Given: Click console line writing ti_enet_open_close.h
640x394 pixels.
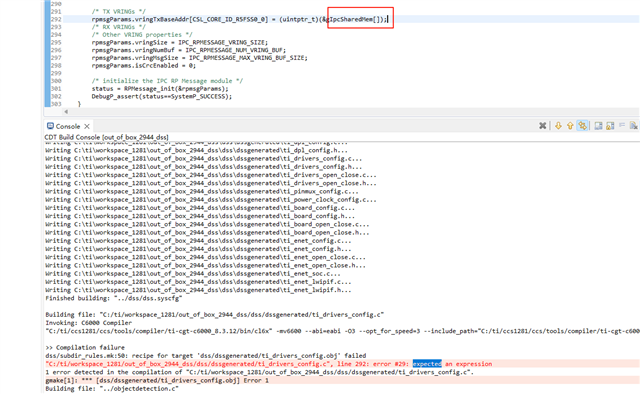Looking at the screenshot, I should click(205, 265).
